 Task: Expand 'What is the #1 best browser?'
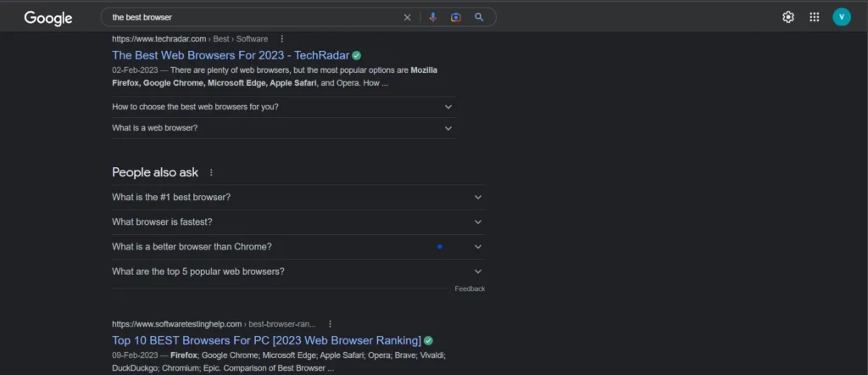click(x=298, y=197)
